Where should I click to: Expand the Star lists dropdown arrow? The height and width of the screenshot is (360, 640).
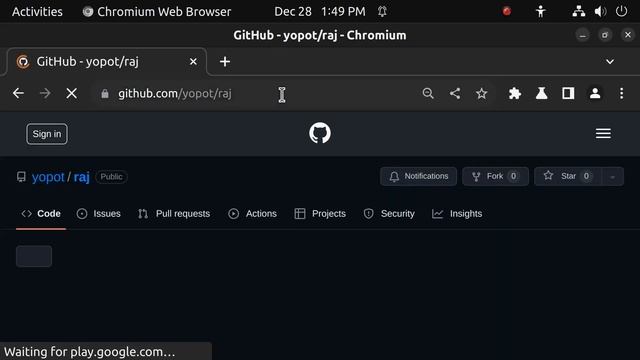612,177
